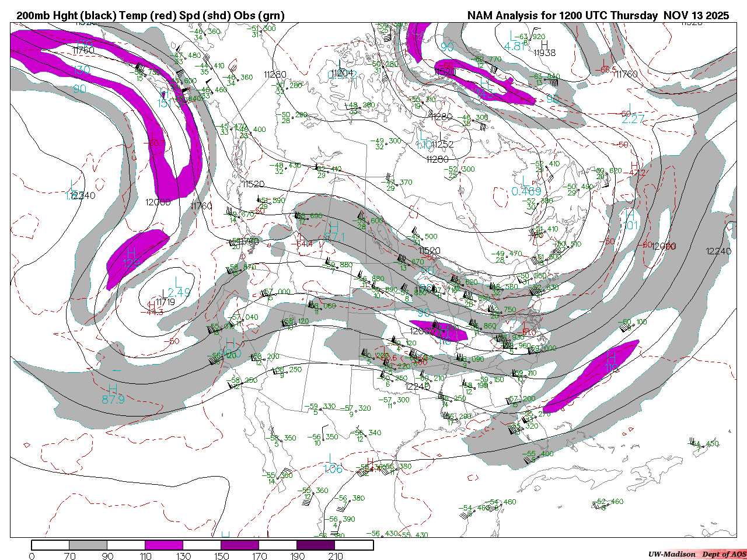Click the green station observation '-56 340'

(365, 433)
